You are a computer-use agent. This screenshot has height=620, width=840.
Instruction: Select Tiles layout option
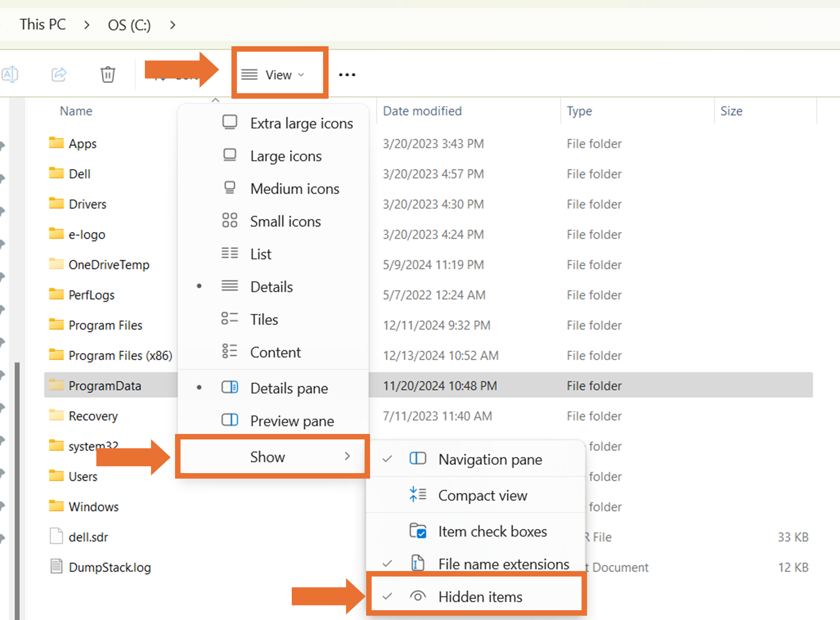tap(264, 320)
